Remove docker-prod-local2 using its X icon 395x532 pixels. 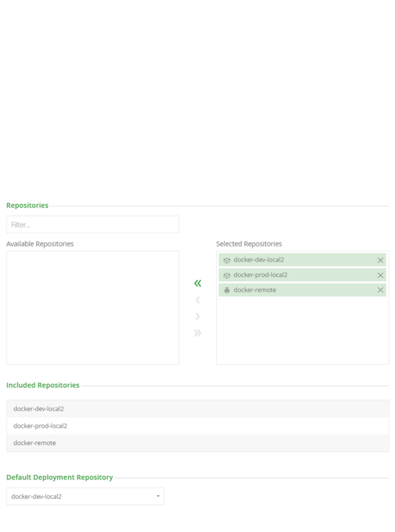tap(380, 275)
